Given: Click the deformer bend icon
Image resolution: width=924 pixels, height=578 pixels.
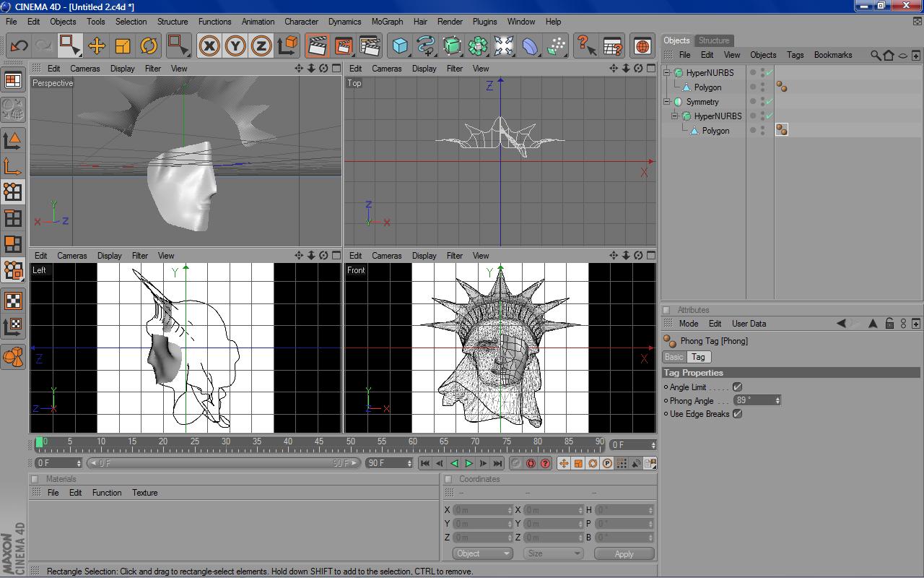Looking at the screenshot, I should [530, 46].
